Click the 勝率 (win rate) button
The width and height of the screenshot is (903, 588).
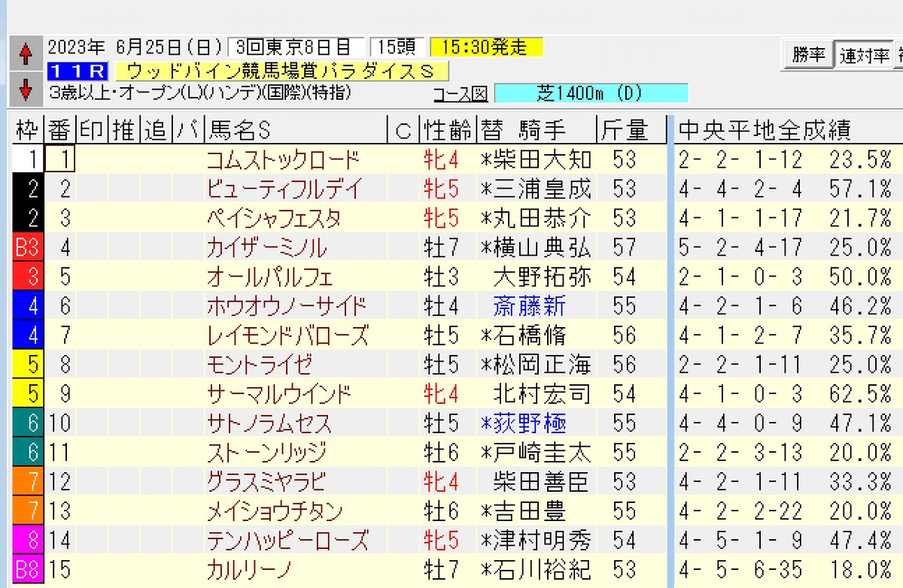click(x=808, y=53)
